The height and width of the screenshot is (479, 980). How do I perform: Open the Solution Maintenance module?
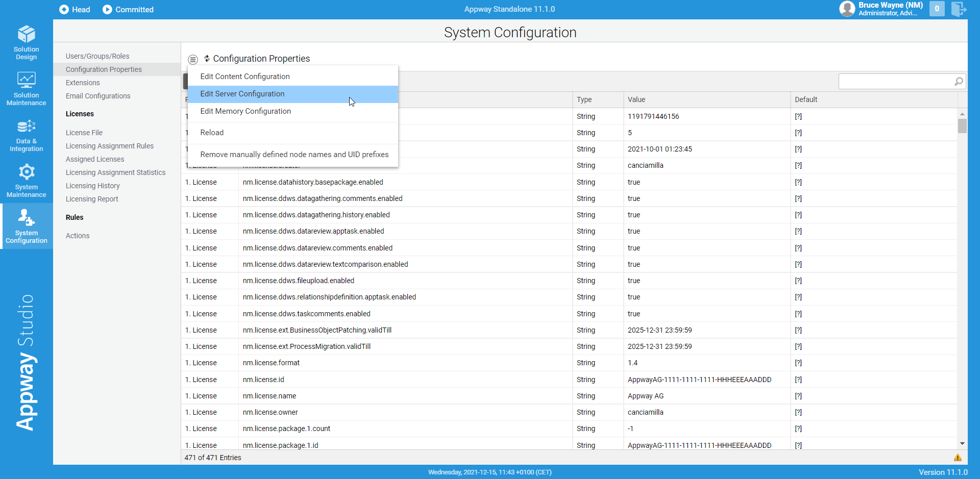[x=26, y=88]
